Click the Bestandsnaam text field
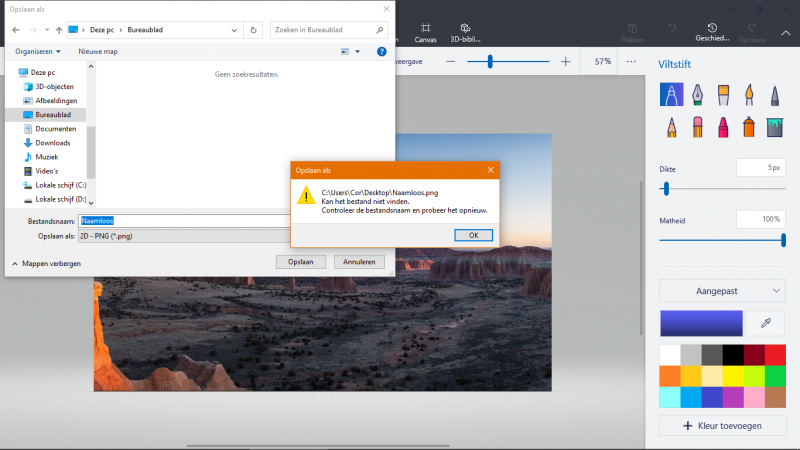 pos(200,220)
